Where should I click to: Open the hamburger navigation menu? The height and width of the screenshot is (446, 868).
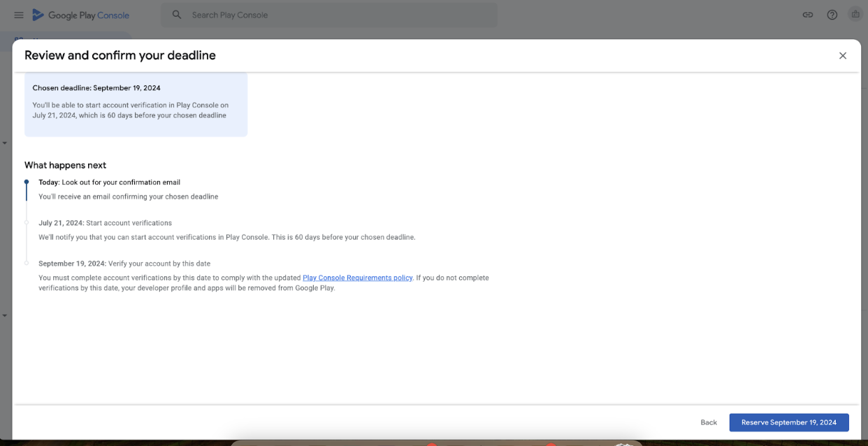pyautogui.click(x=19, y=15)
